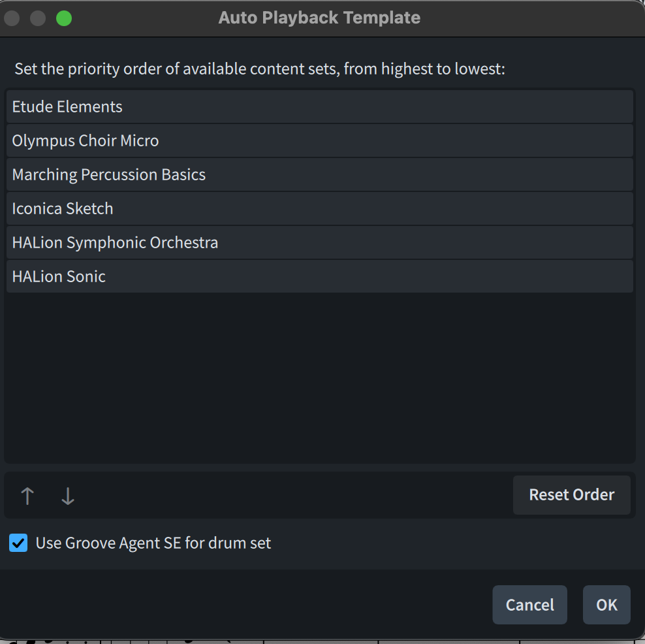Image resolution: width=645 pixels, height=644 pixels.
Task: Click blank toolbar area left of Reset Order
Action: [294, 496]
